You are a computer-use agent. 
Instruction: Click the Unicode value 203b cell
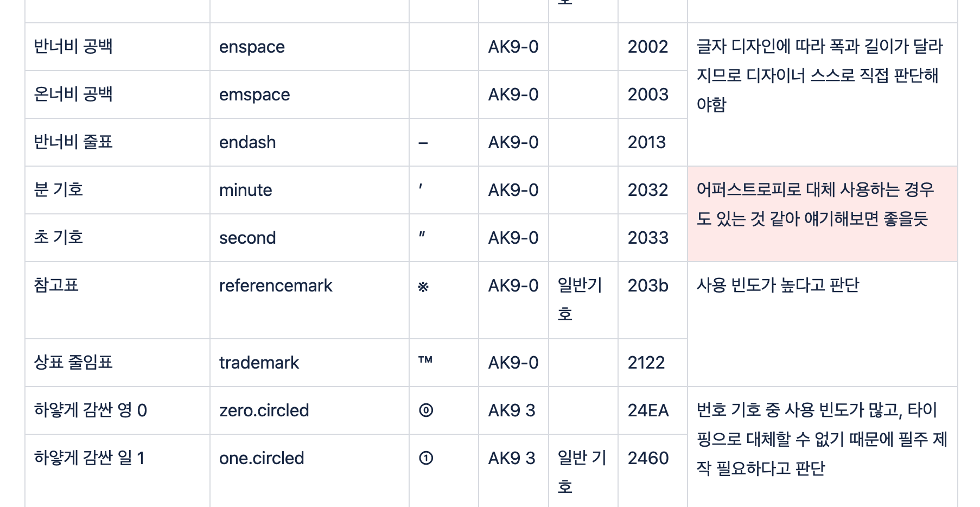pyautogui.click(x=648, y=286)
